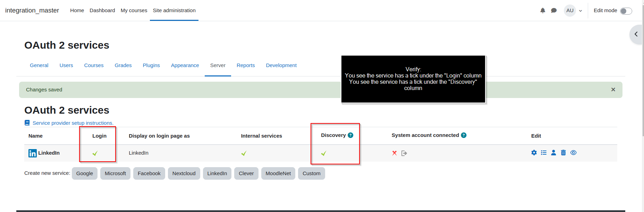Viewport: 644px width, 212px height.
Task: Open the notifications bell
Action: tap(543, 10)
